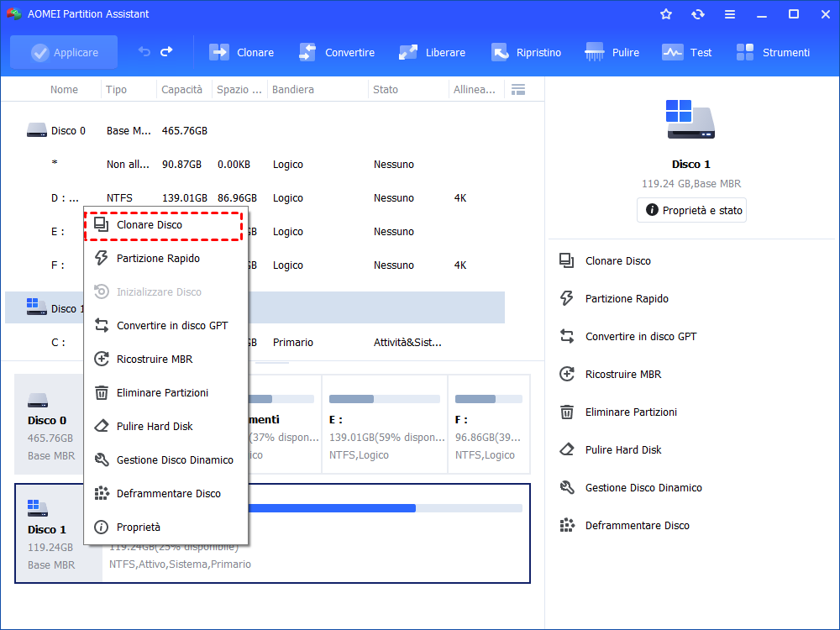The image size is (840, 630).
Task: Select Proprietà in context menu
Action: (165, 528)
